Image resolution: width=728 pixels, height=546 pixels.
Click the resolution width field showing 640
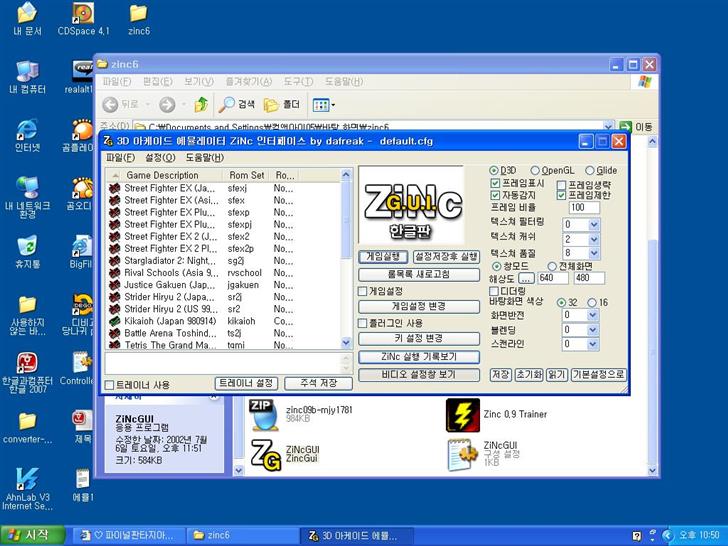pos(553,278)
